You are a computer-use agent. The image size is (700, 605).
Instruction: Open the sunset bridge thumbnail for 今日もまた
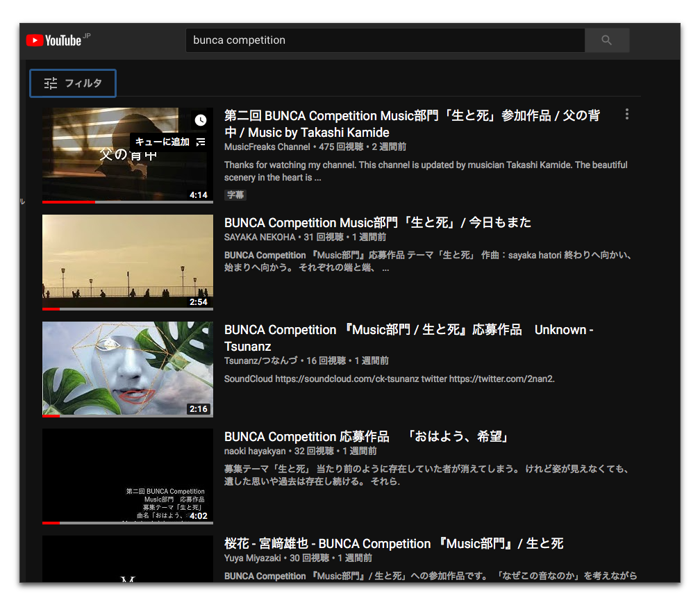128,262
